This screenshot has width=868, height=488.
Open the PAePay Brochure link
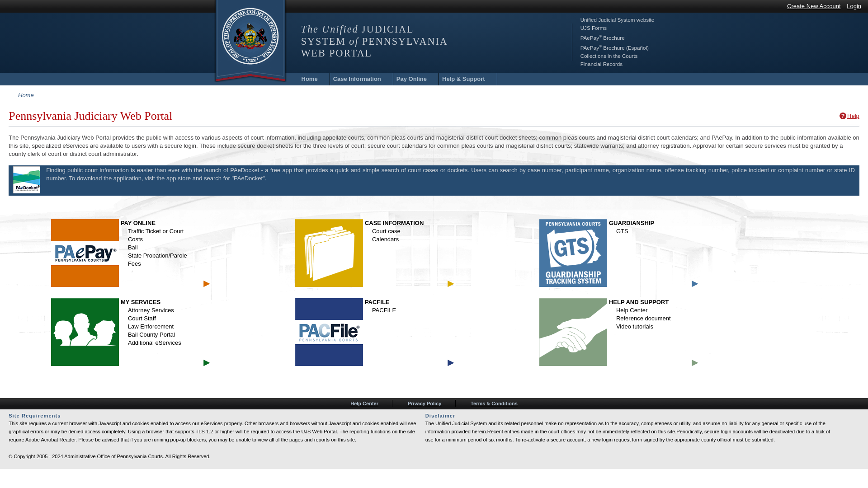(x=603, y=38)
